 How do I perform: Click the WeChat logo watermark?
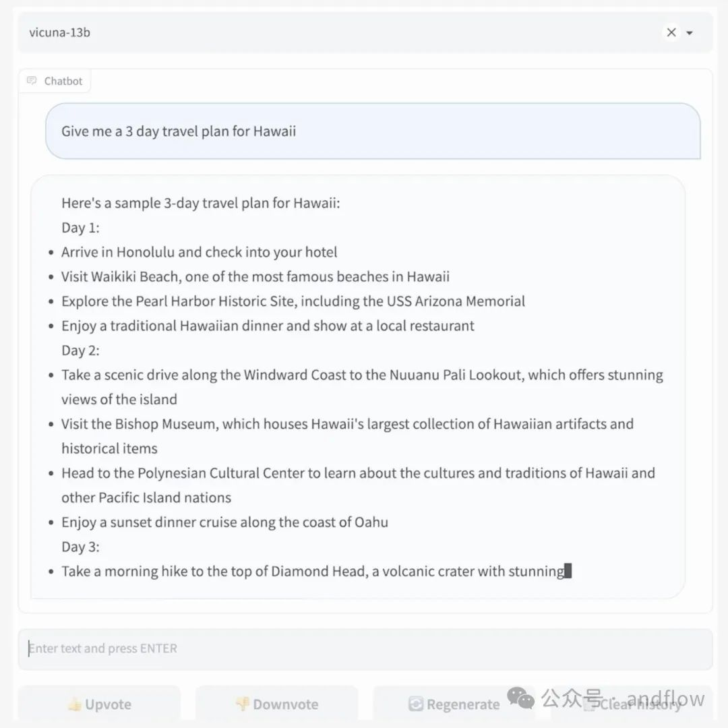click(x=520, y=698)
